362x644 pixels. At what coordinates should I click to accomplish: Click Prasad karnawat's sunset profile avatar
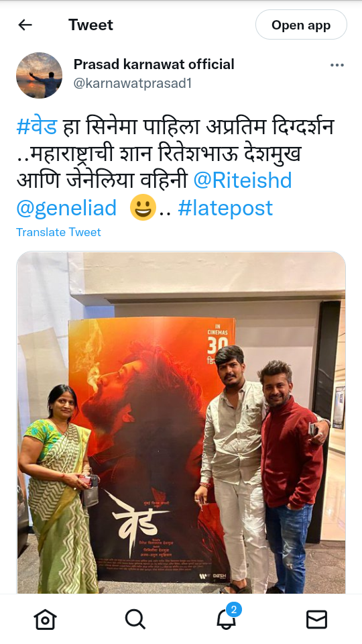tap(39, 75)
